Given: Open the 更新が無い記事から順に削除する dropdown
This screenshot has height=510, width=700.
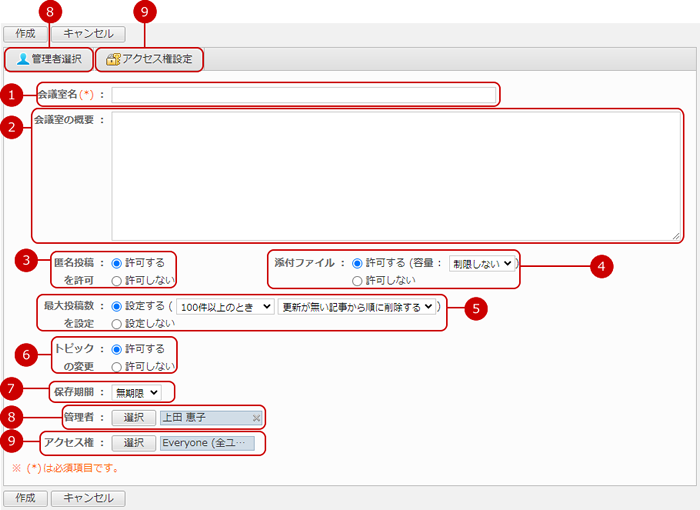Looking at the screenshot, I should click(357, 307).
